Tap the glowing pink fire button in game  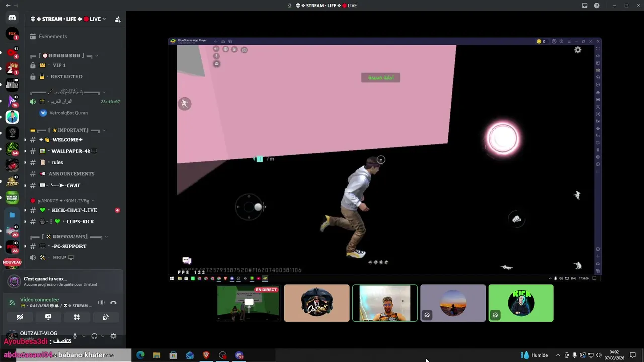(503, 138)
